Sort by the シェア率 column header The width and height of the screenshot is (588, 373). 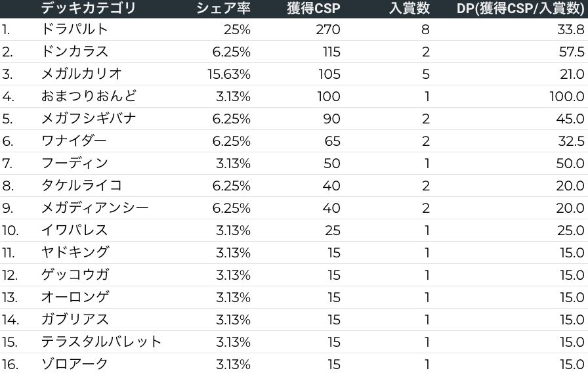(x=223, y=8)
